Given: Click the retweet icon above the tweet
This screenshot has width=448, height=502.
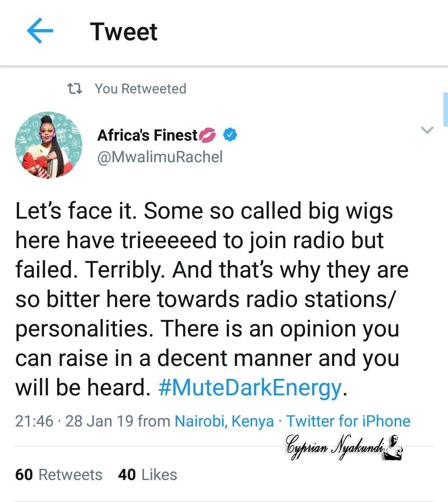Looking at the screenshot, I should [x=75, y=88].
